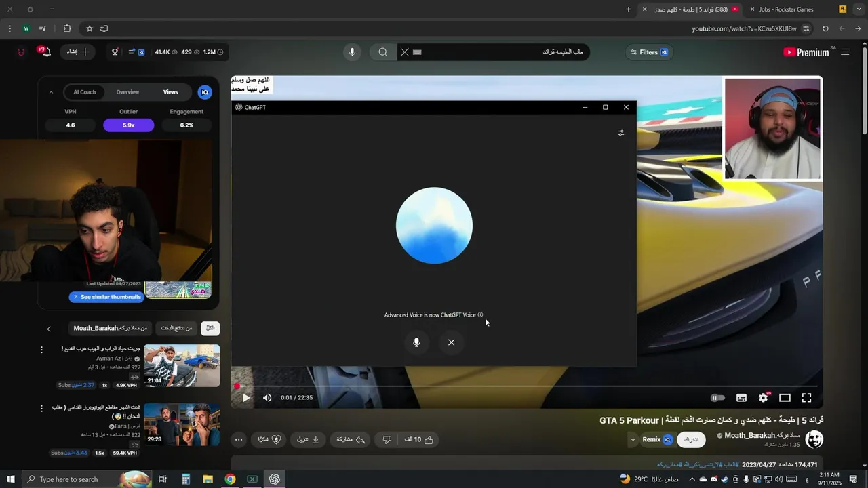Expand the chevron beside Remix button
This screenshot has width=868, height=488.
pos(633,439)
